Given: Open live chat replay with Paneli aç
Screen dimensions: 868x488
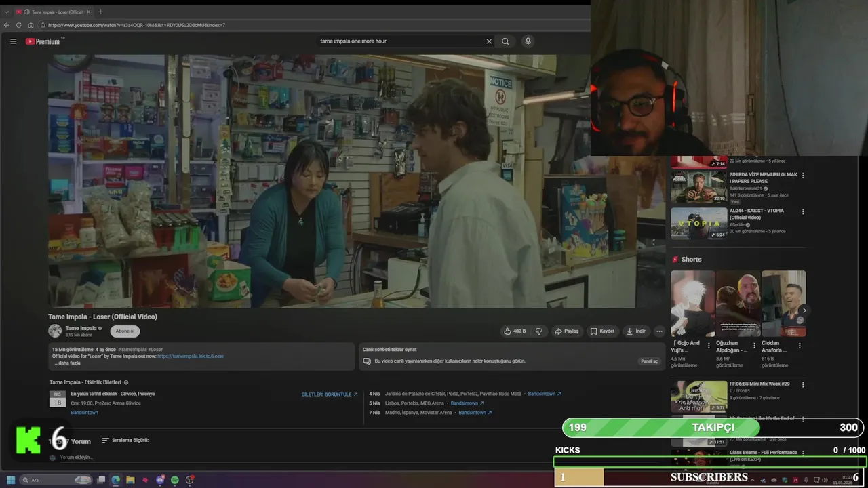Looking at the screenshot, I should tap(650, 361).
